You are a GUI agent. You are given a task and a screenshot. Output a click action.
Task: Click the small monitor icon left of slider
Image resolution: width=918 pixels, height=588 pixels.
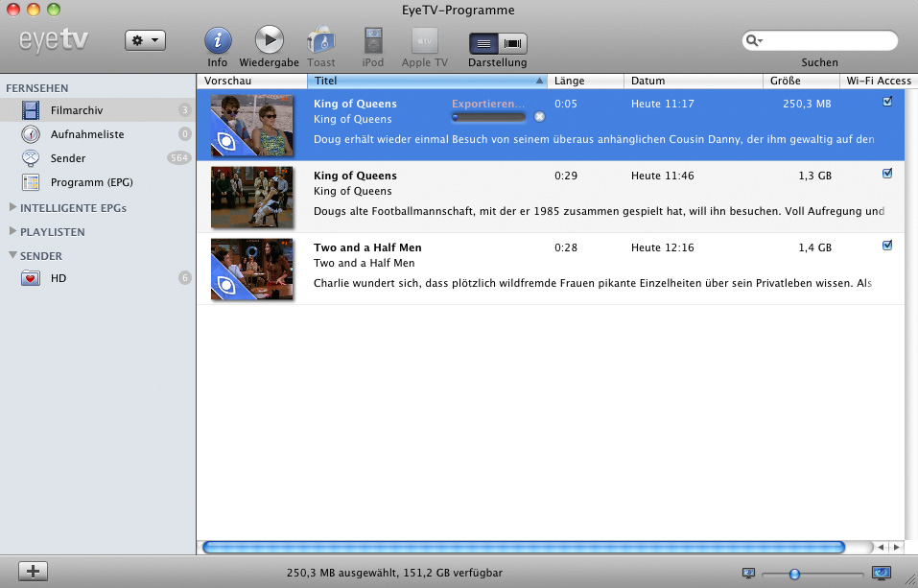pos(748,573)
